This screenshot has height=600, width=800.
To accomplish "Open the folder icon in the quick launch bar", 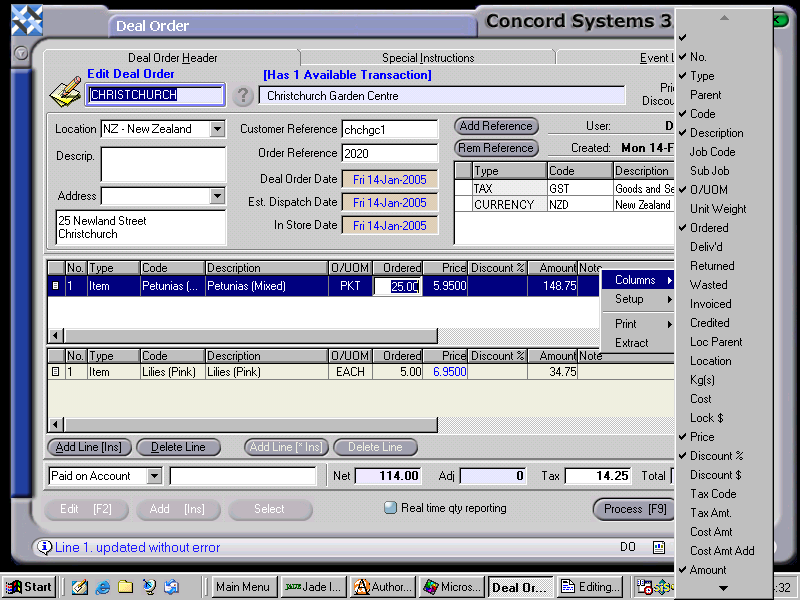I will click(126, 587).
